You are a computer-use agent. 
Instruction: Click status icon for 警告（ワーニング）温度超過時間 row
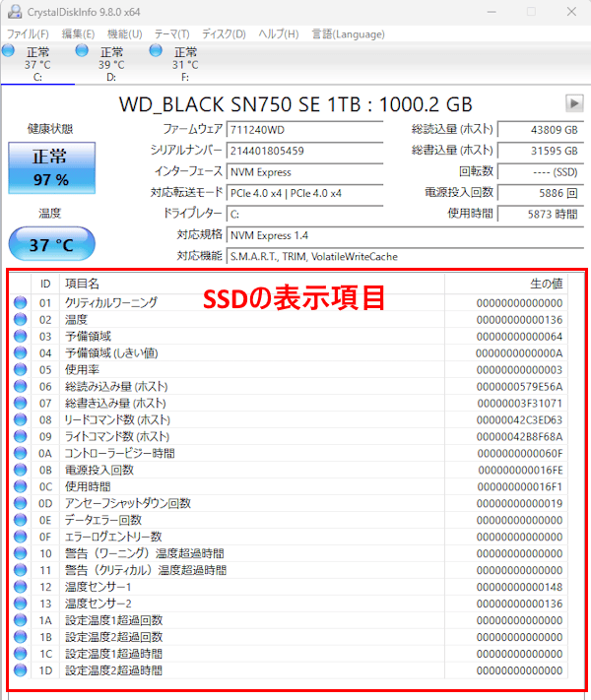tap(20, 553)
